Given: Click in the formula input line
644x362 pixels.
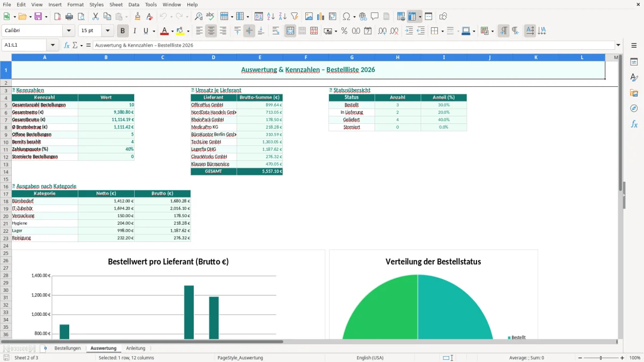Looking at the screenshot, I should pyautogui.click(x=354, y=45).
